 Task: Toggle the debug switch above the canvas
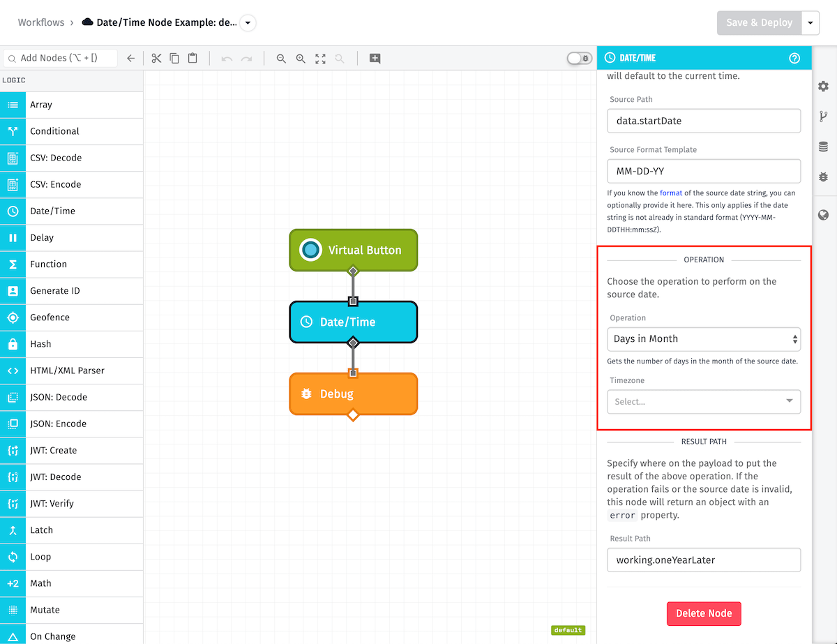(x=579, y=59)
